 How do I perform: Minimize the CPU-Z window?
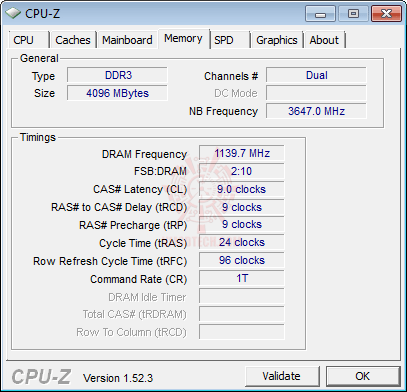click(x=321, y=14)
